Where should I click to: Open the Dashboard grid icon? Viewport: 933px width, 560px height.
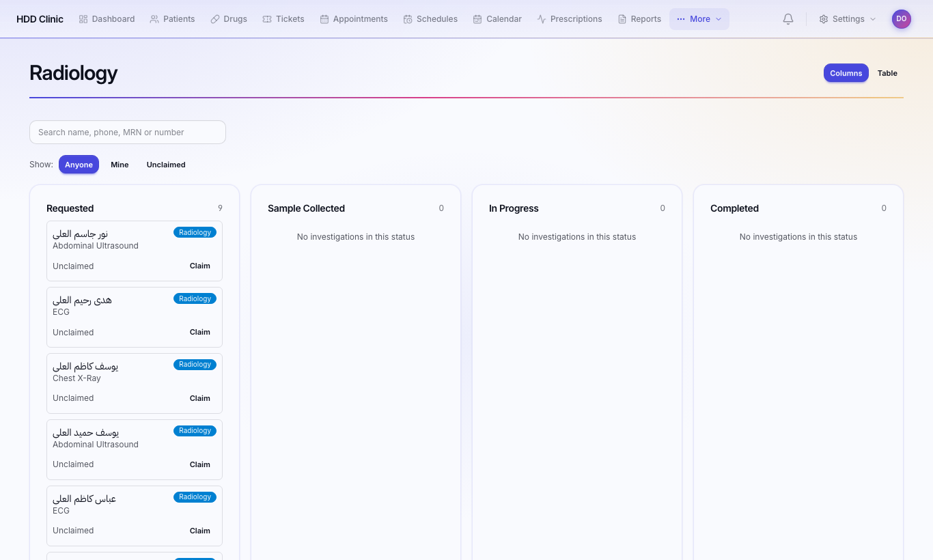(83, 19)
